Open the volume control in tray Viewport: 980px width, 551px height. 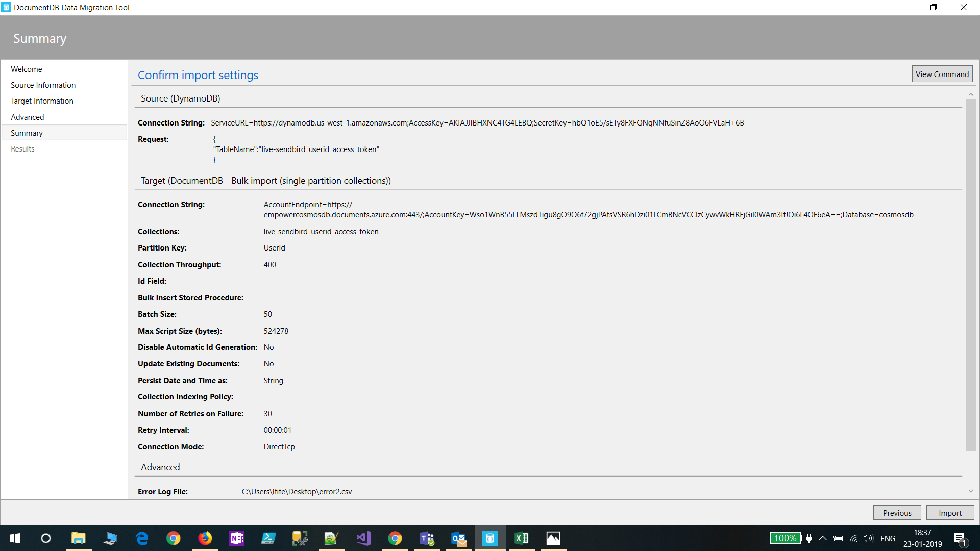(868, 538)
